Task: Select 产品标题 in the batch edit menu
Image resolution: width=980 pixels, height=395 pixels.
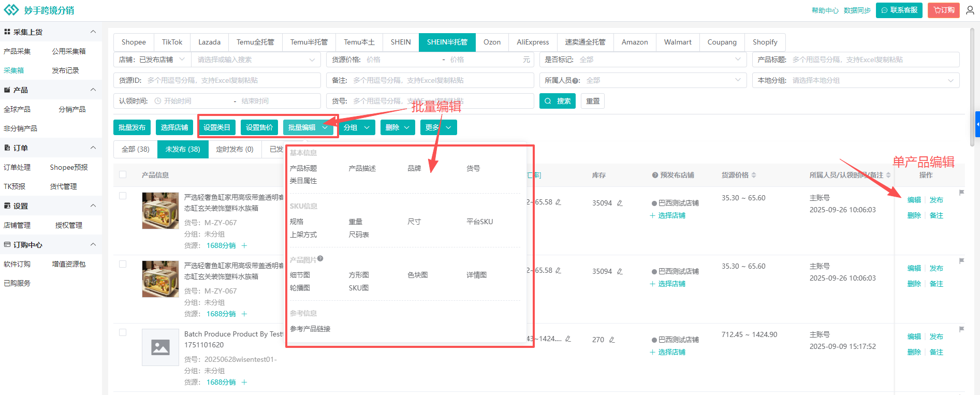Action: point(303,168)
